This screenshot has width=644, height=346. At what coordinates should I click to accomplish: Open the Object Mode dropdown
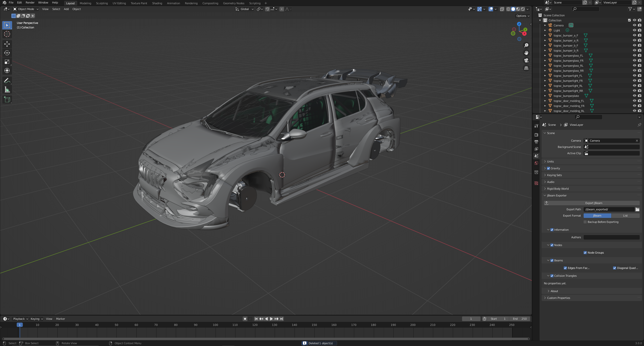[x=25, y=9]
